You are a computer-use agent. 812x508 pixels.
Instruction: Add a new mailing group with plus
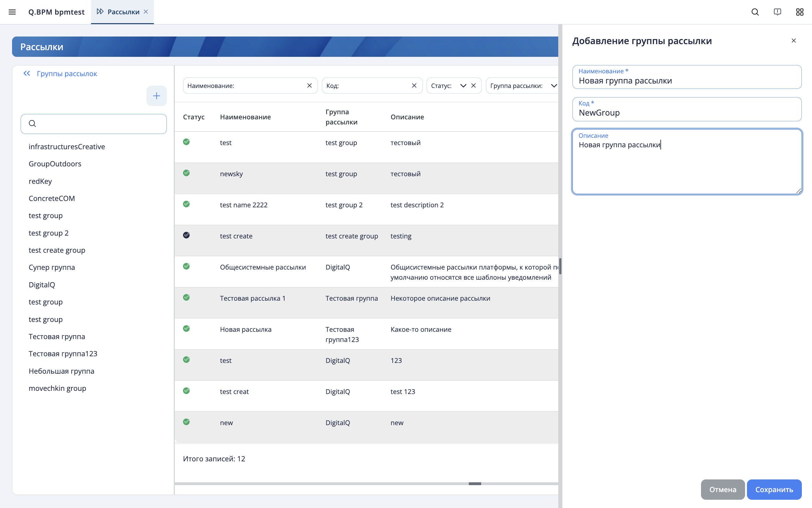tap(156, 96)
